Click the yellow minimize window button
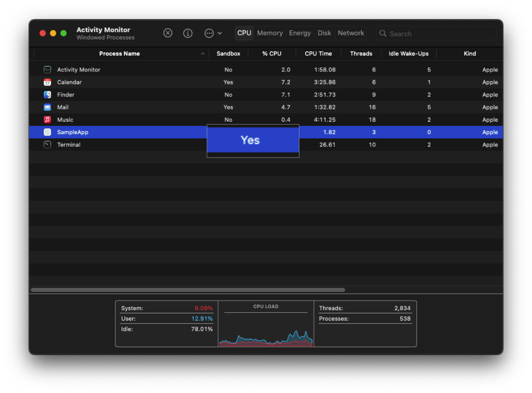Viewport: 532px width, 393px height. (x=53, y=33)
